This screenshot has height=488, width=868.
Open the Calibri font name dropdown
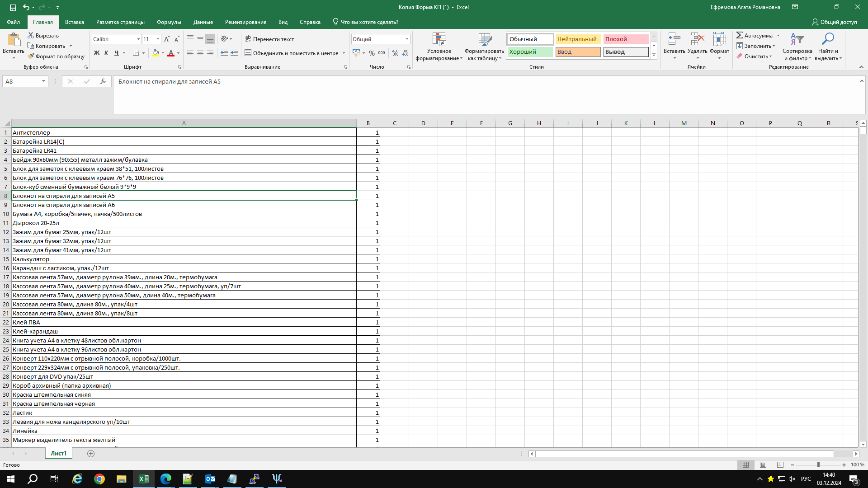(138, 39)
